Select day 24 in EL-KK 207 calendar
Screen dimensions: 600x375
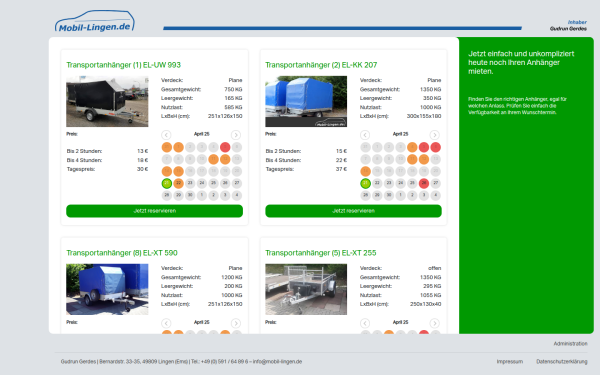point(400,183)
